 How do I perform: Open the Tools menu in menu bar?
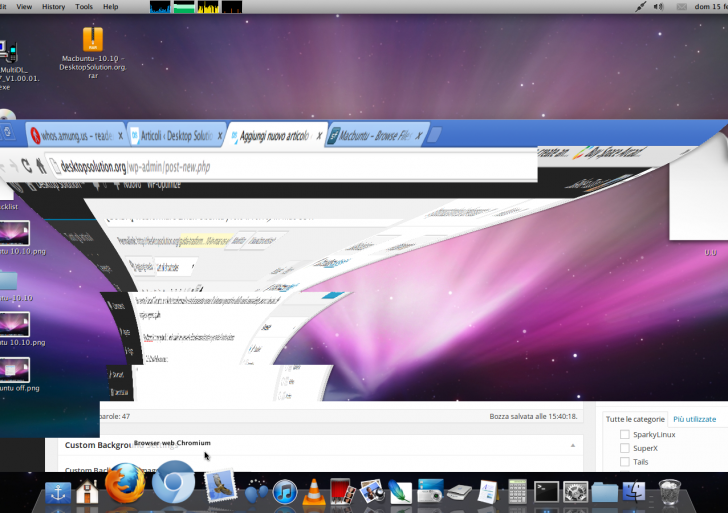pyautogui.click(x=84, y=7)
